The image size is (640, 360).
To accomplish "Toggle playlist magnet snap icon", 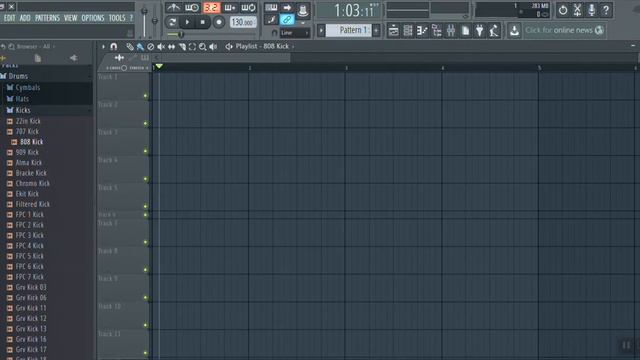I will (113, 47).
